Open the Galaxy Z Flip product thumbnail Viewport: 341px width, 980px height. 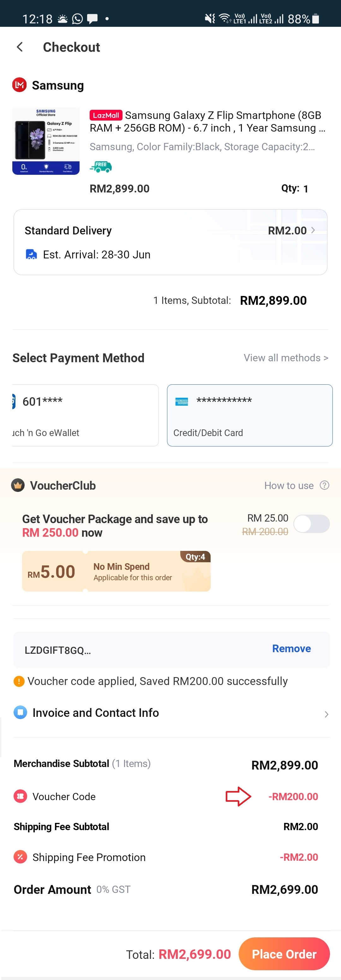coord(46,141)
